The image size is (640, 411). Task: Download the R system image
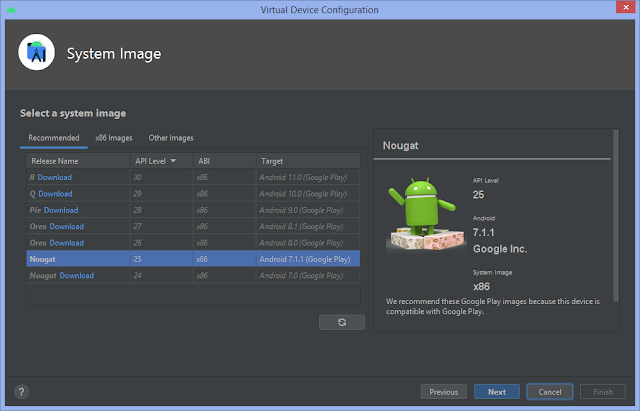coord(55,177)
